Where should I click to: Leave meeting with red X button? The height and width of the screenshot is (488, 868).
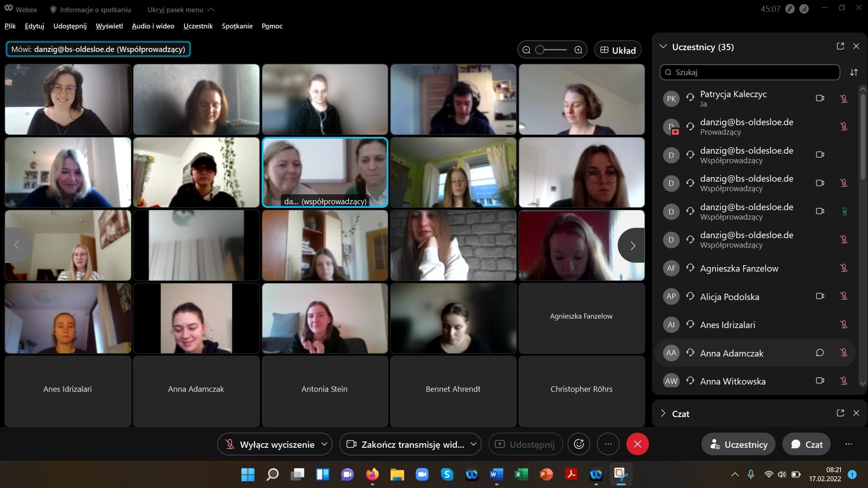tap(637, 444)
